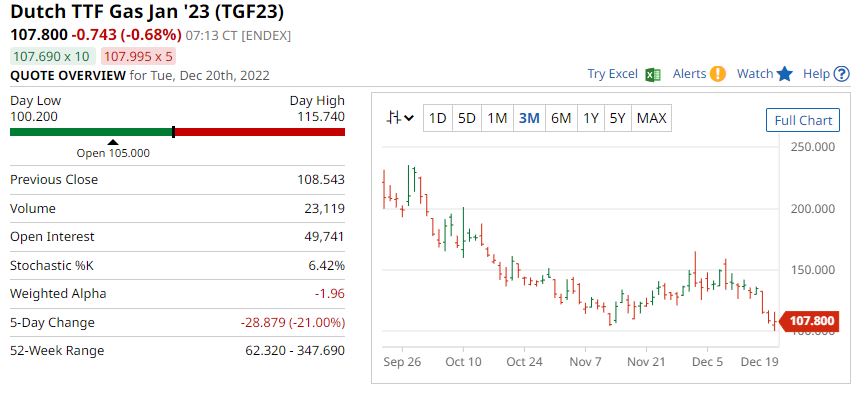Switch chart to 6M range

561,118
